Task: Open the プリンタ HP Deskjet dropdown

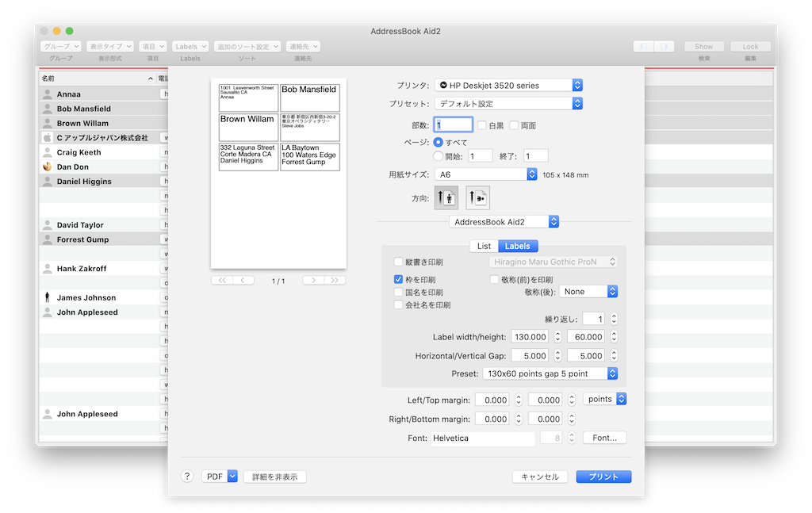Action: (x=508, y=86)
